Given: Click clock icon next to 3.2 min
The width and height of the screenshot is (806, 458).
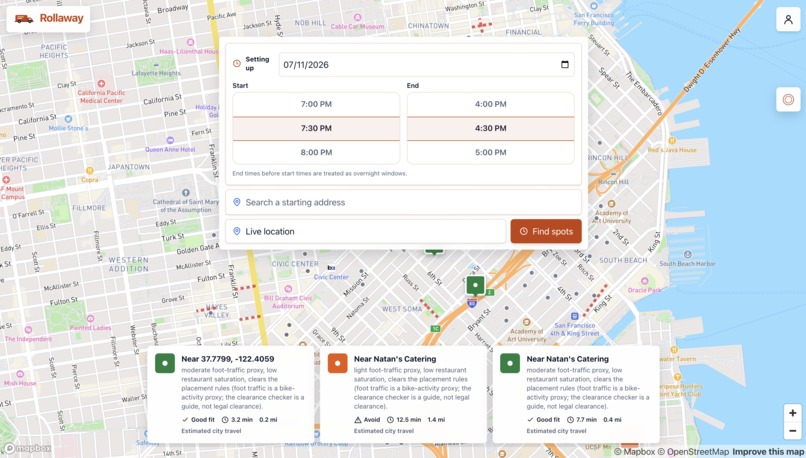Looking at the screenshot, I should [225, 420].
